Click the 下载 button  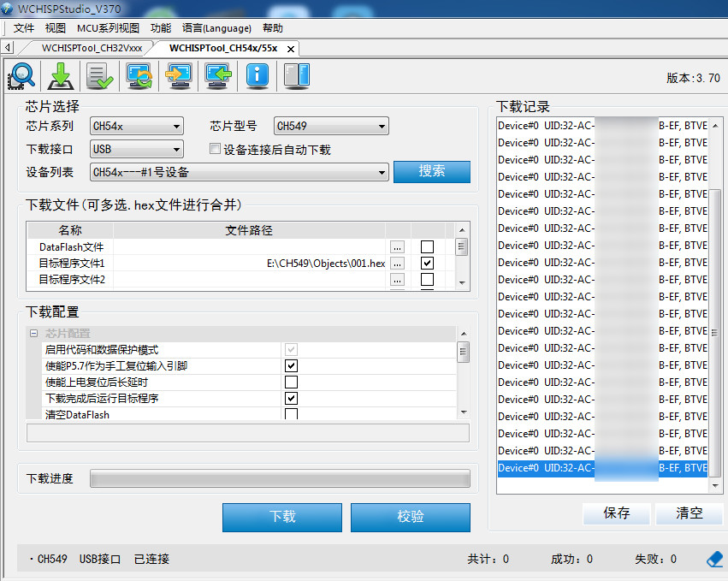click(x=282, y=517)
